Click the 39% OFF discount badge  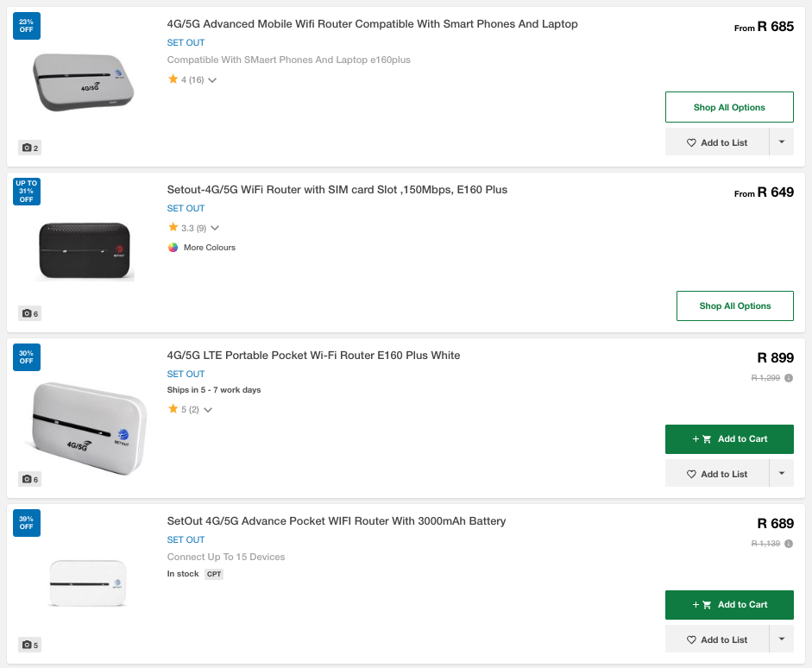[27, 523]
